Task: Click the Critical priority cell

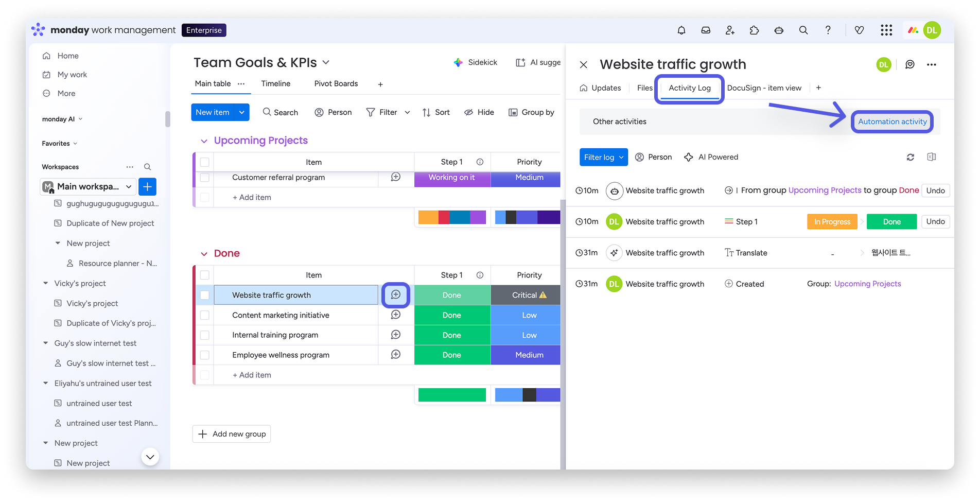Action: [x=529, y=295]
